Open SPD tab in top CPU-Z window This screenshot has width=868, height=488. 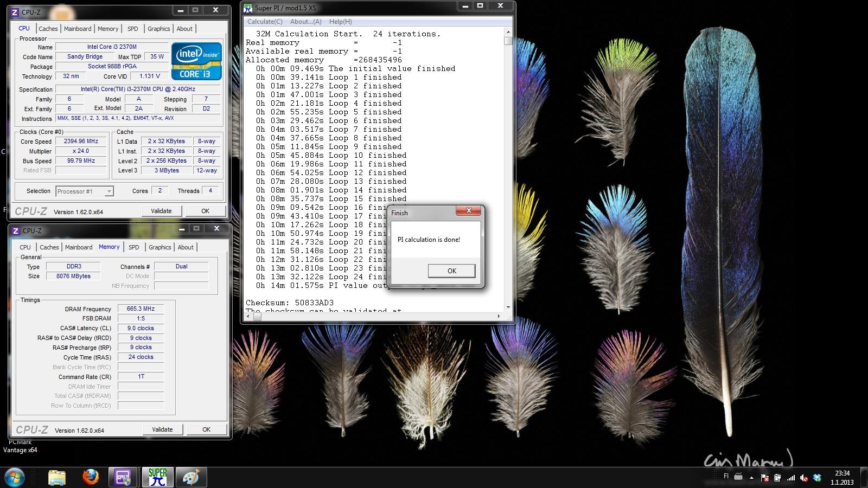[133, 29]
